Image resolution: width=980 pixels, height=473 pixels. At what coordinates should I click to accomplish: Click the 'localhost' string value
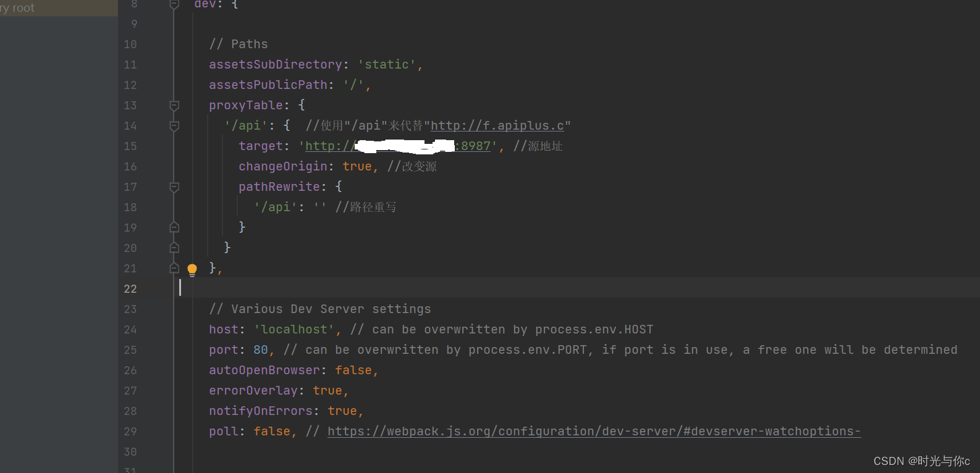(294, 330)
